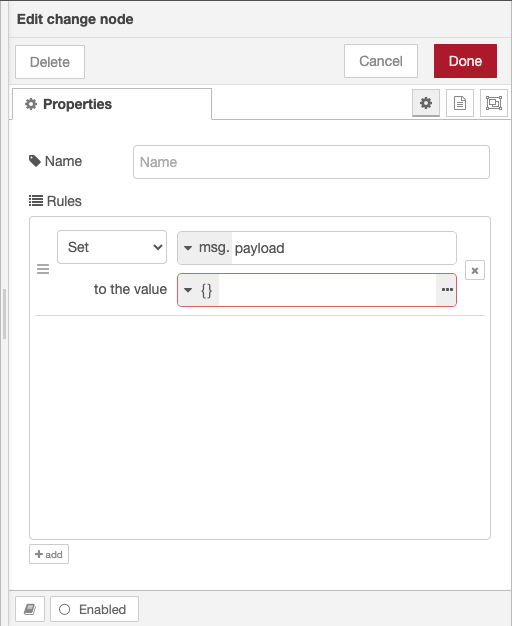Open the node description document icon
Image resolution: width=512 pixels, height=626 pixels.
460,103
